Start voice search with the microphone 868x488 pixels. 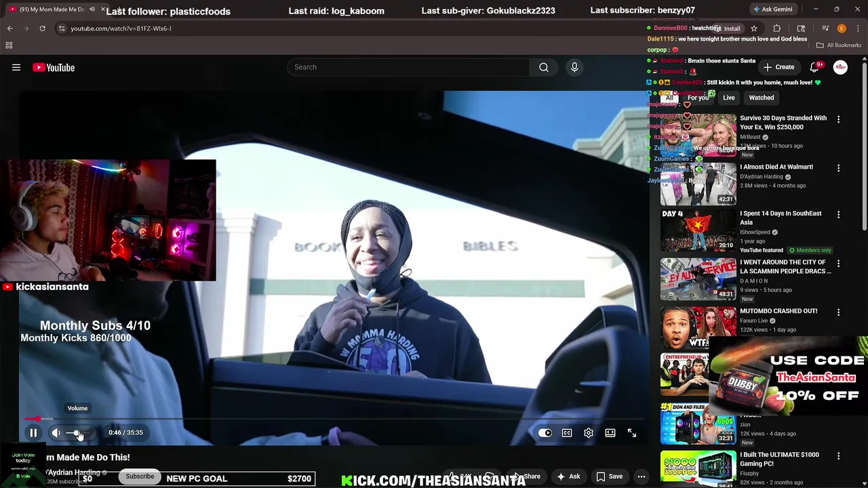click(x=574, y=67)
